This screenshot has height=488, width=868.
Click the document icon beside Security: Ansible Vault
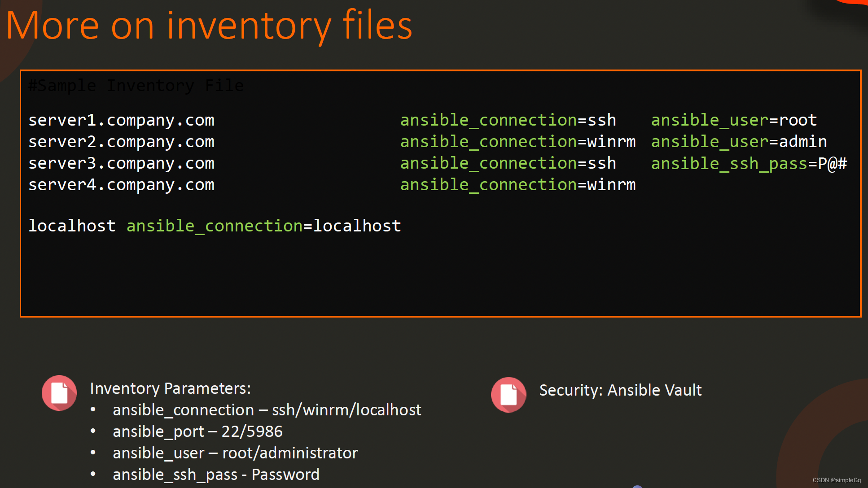tap(509, 395)
